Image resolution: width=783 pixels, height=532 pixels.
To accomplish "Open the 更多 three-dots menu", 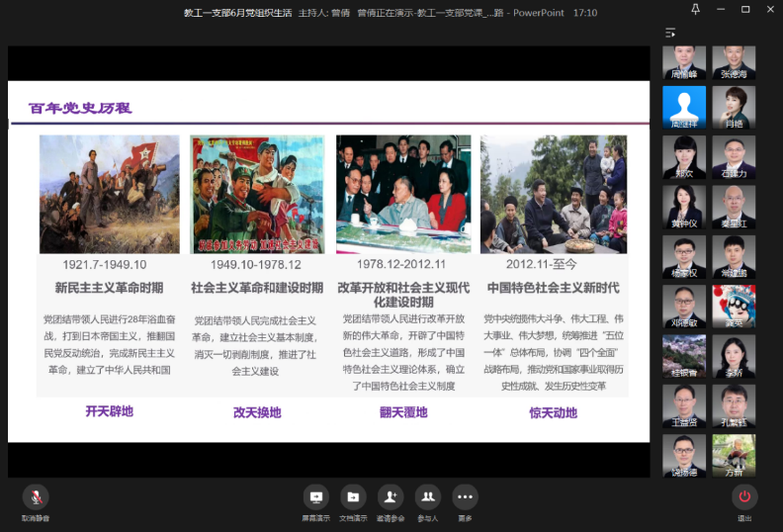I will pyautogui.click(x=465, y=496).
